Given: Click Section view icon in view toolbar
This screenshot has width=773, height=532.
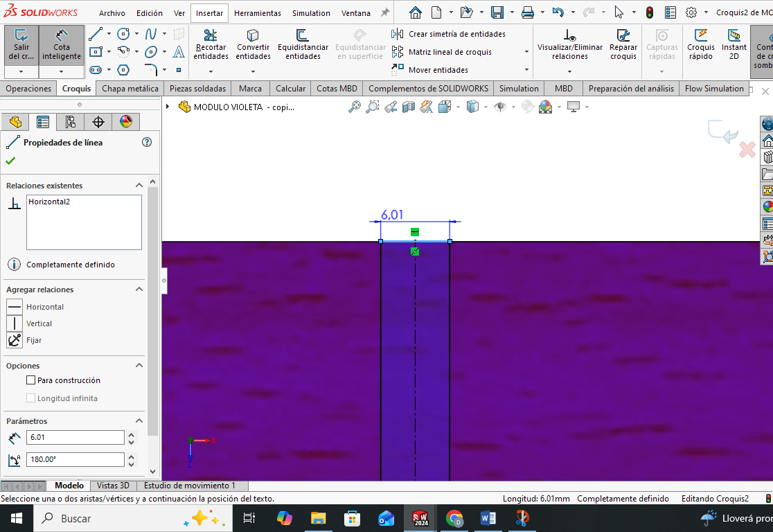Looking at the screenshot, I should (x=408, y=107).
